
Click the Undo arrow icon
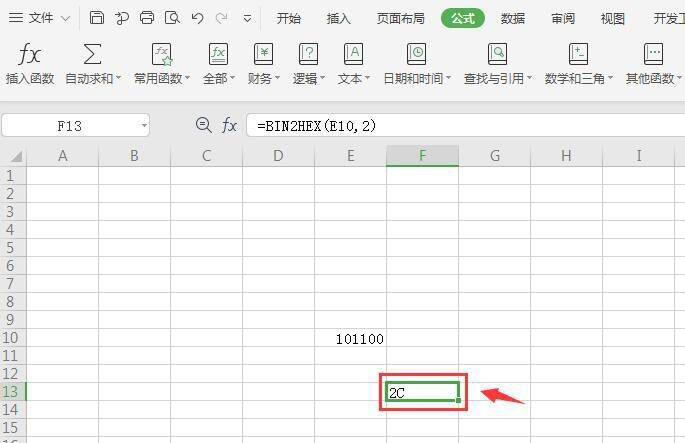[197, 18]
